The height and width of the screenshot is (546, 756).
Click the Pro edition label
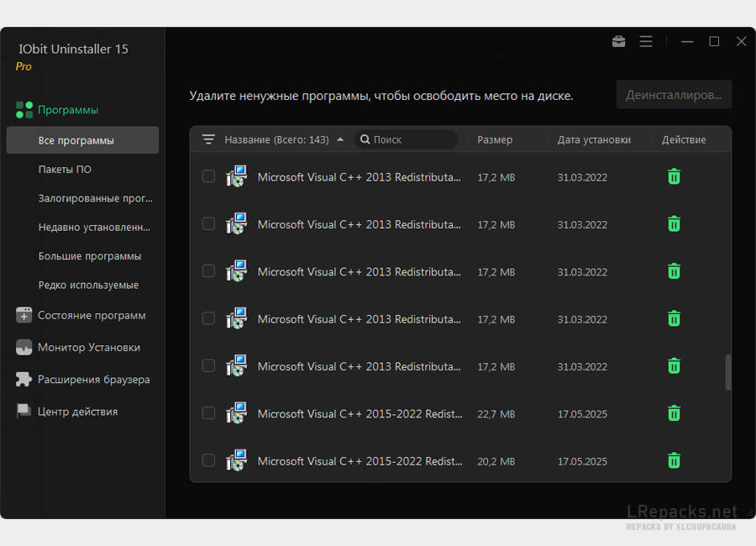(24, 66)
